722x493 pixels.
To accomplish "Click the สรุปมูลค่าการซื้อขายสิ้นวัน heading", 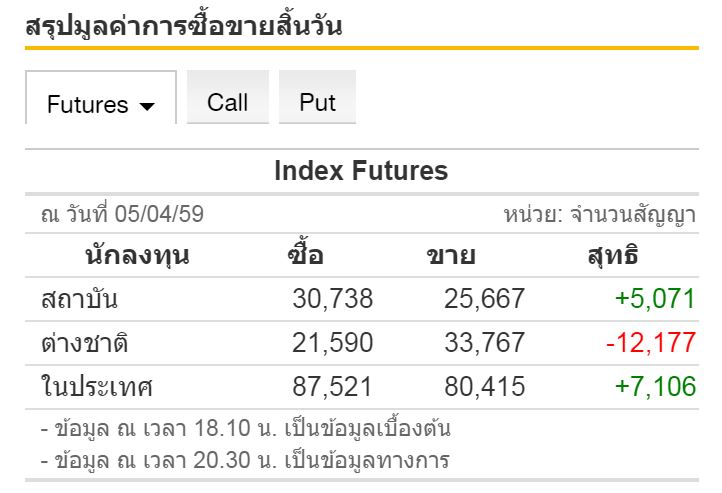I will (x=183, y=26).
